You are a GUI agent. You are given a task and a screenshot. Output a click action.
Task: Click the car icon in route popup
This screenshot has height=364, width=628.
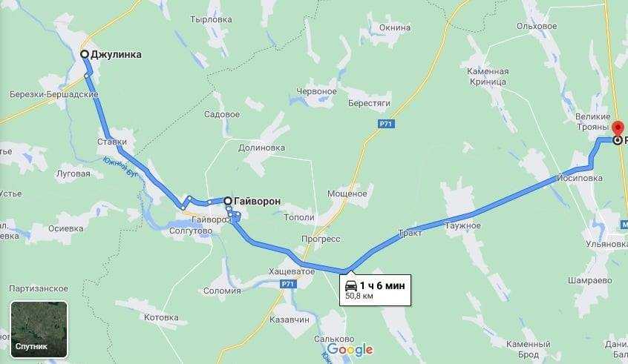tap(351, 285)
